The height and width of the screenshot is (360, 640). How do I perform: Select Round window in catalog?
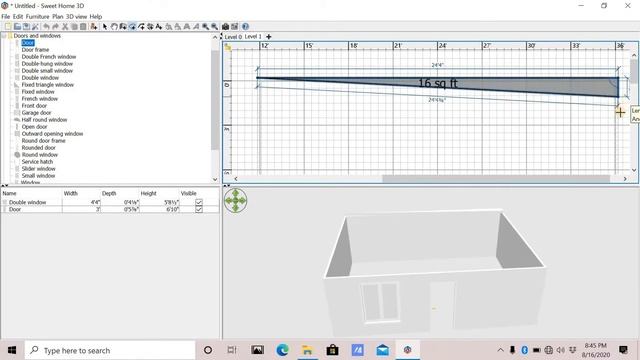40,155
